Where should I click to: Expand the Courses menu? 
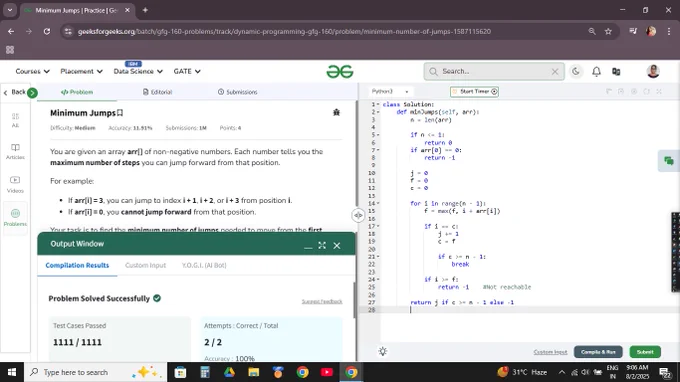click(33, 71)
